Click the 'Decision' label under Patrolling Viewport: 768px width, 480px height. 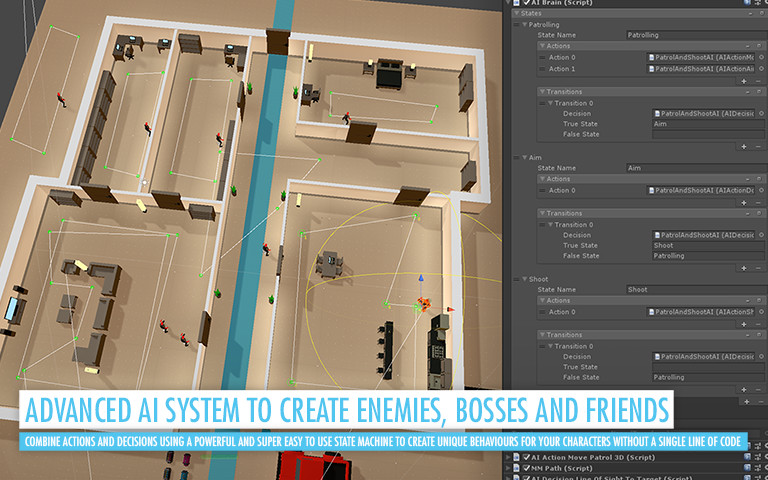pyautogui.click(x=577, y=114)
